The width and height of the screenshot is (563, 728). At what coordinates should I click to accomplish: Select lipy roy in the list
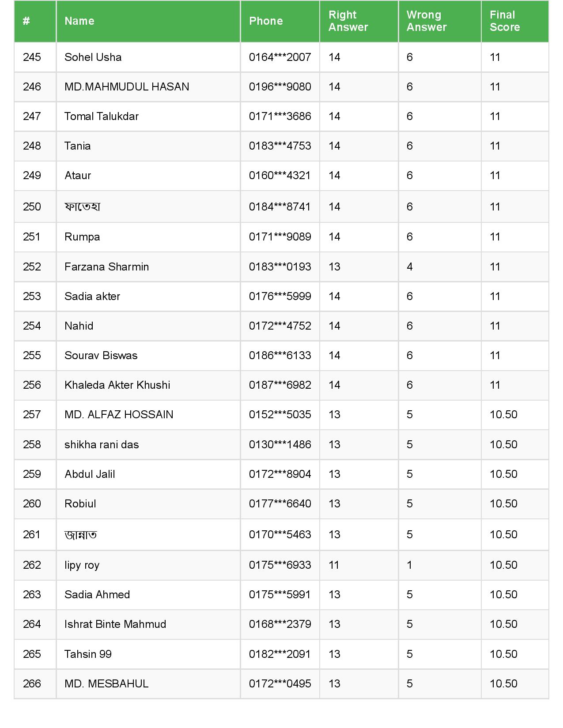82,565
